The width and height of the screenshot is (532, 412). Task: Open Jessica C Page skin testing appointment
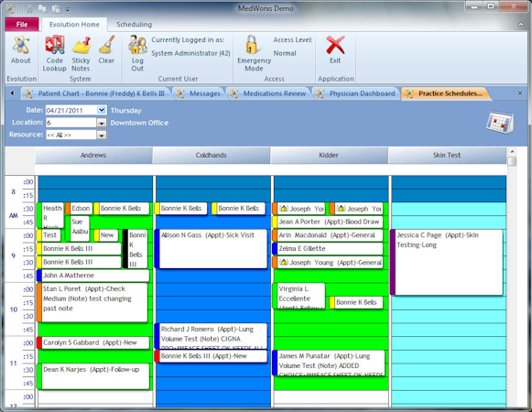click(x=447, y=262)
